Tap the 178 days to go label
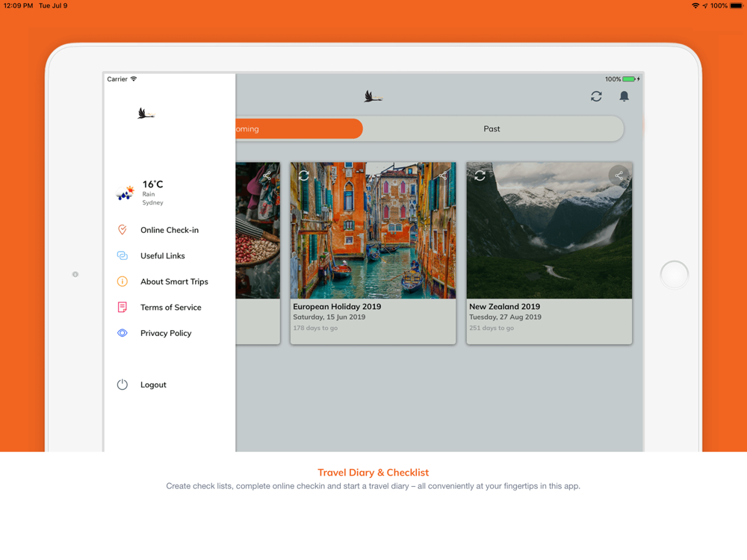The height and width of the screenshot is (560, 747). click(315, 328)
